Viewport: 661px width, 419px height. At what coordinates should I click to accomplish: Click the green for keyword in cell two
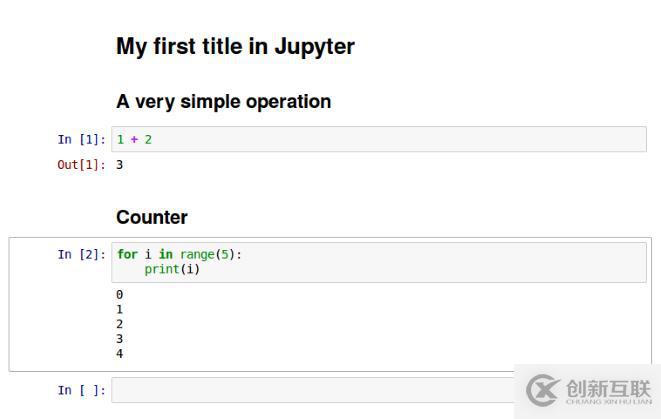[x=127, y=254]
